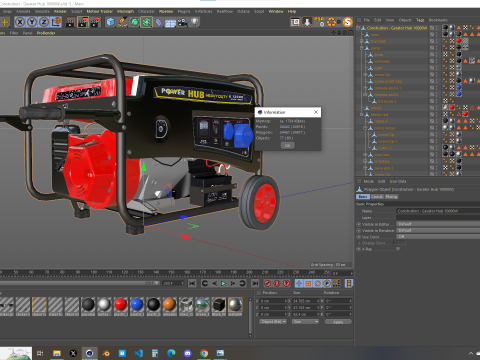This screenshot has width=480, height=360.
Task: Toggle the world coordinate system icon
Action: tap(56, 22)
